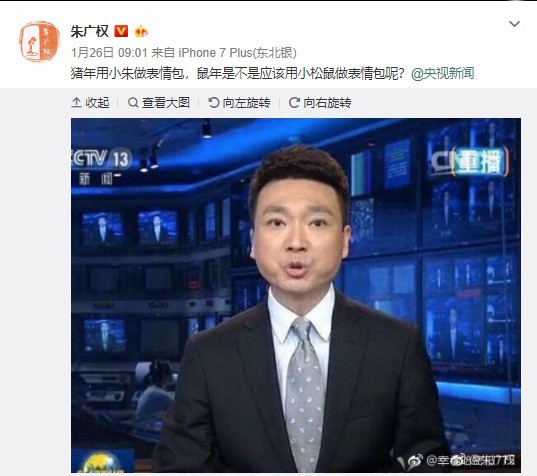Open the username 朱广权 link
The width and height of the screenshot is (537, 476).
pyautogui.click(x=90, y=32)
